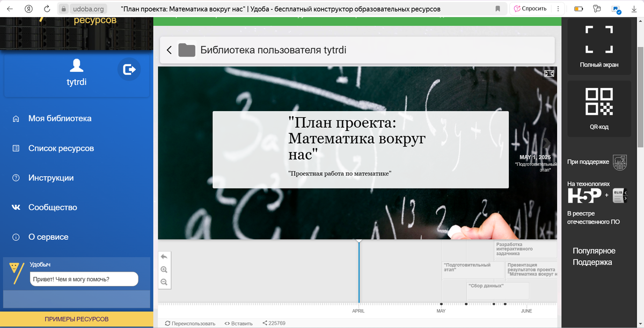The image size is (644, 328).
Task: Open Поддержка link
Action: [x=592, y=263]
